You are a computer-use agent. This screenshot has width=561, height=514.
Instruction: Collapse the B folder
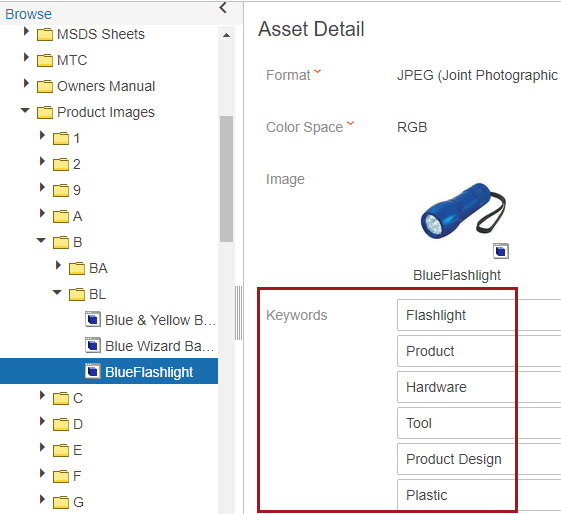(41, 240)
